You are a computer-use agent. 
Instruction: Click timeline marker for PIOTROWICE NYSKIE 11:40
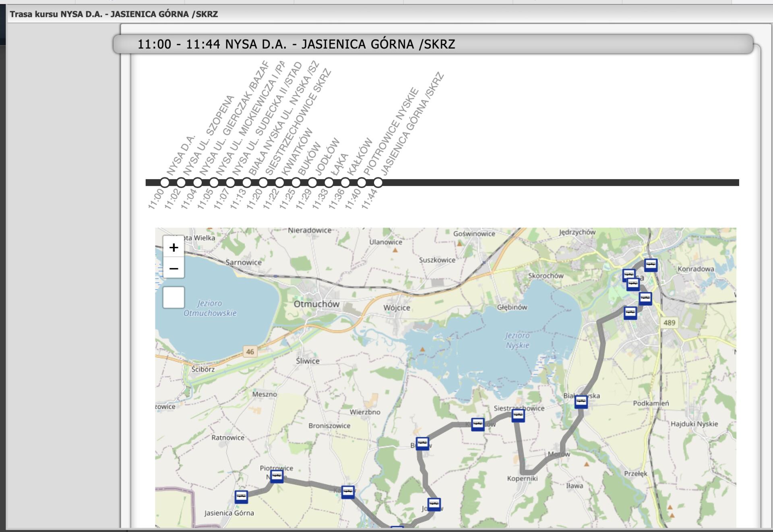362,182
